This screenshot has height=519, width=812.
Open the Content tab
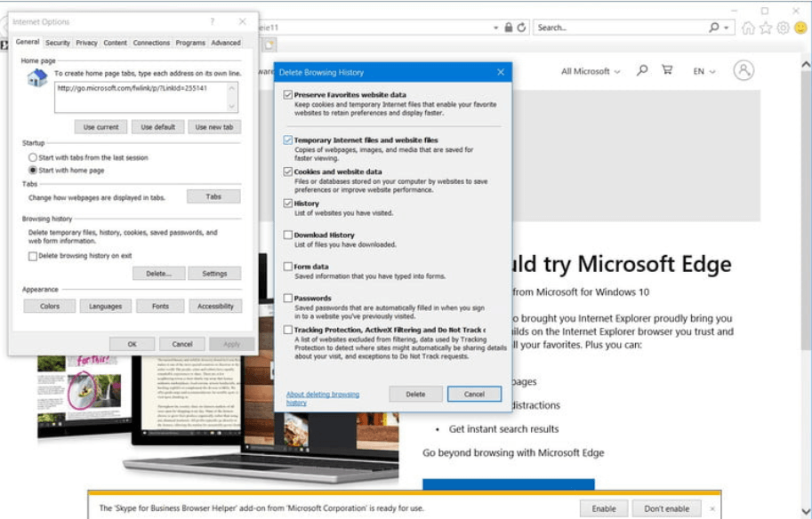point(115,43)
